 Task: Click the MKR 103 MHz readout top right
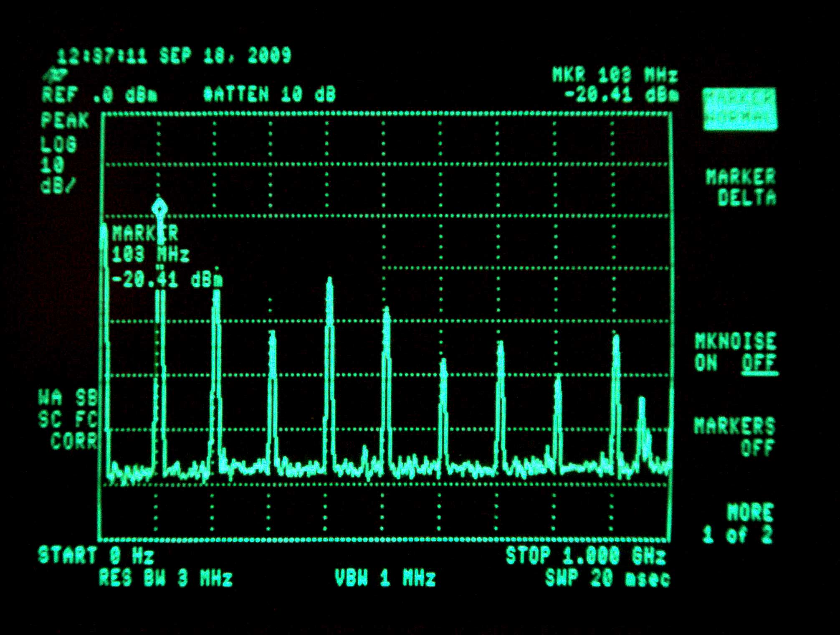click(615, 75)
